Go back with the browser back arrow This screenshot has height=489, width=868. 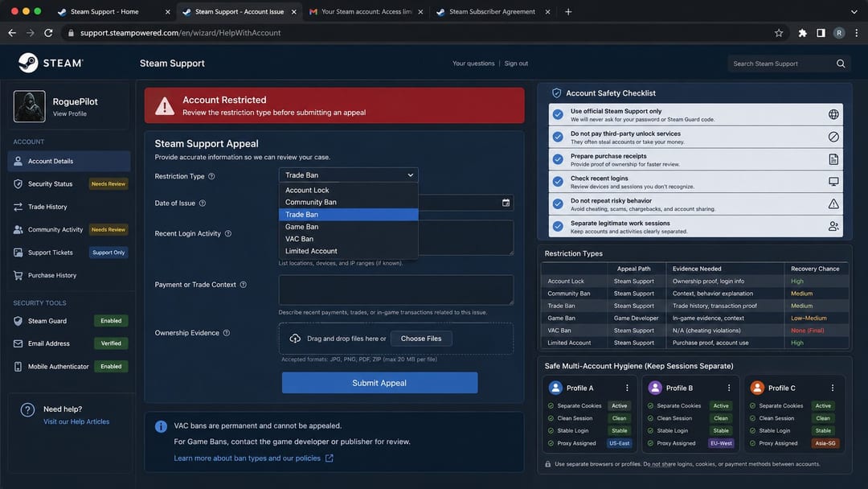click(x=12, y=33)
